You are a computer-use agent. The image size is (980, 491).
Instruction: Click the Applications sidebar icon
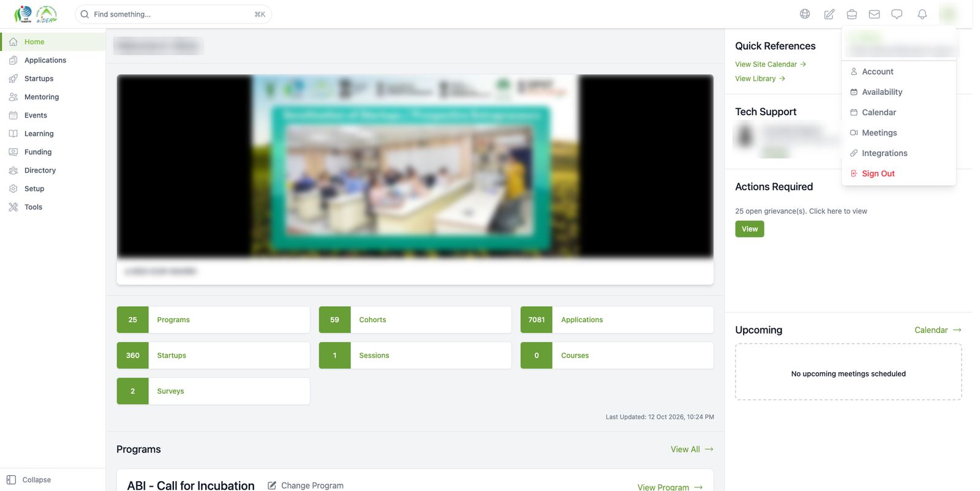point(13,60)
